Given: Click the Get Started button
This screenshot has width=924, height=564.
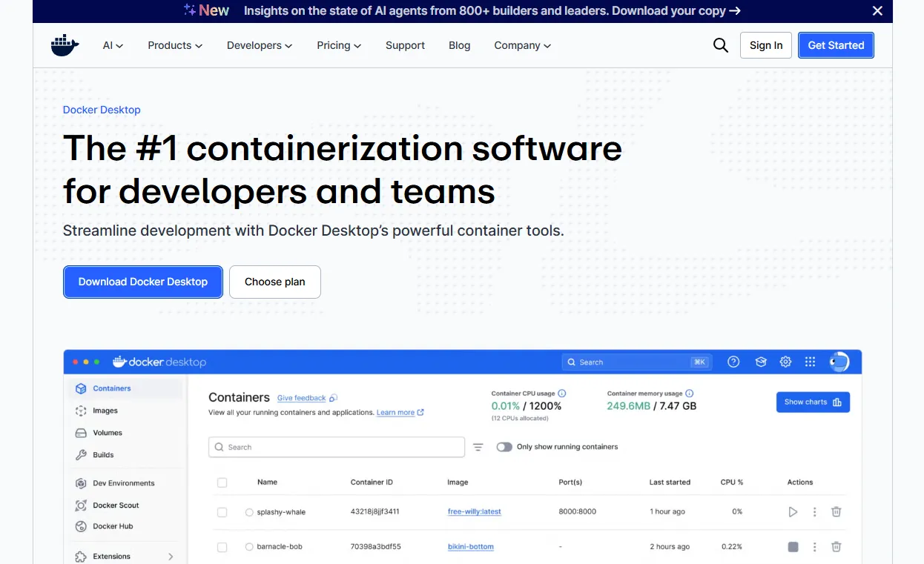Looking at the screenshot, I should [836, 45].
